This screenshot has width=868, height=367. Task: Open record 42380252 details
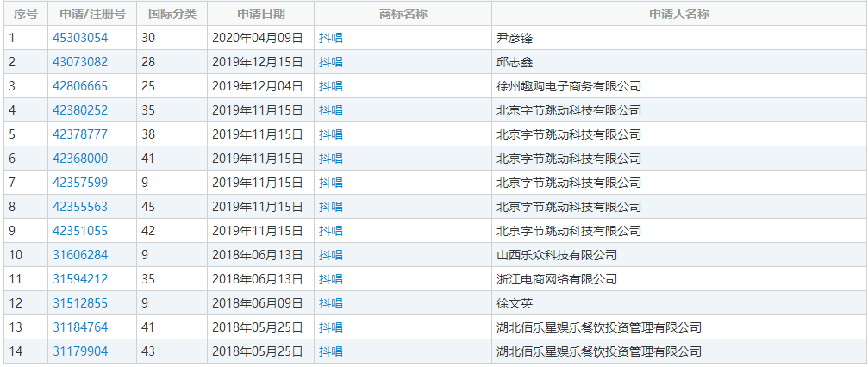point(80,110)
